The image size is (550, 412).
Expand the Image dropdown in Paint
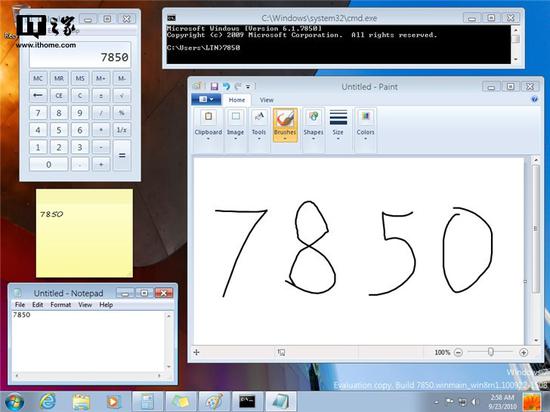pyautogui.click(x=235, y=125)
